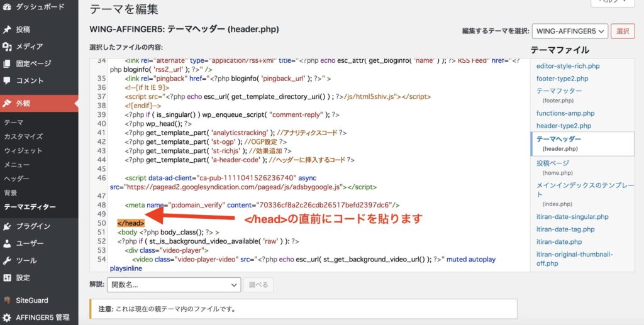Click the Media library icon
This screenshot has height=325, width=644.
[7, 47]
